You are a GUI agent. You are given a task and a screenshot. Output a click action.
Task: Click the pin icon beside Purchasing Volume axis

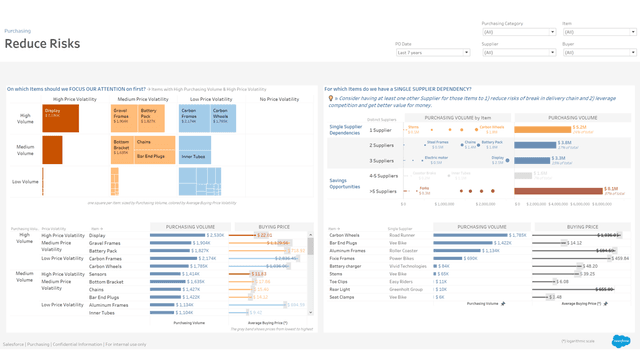click(x=503, y=304)
